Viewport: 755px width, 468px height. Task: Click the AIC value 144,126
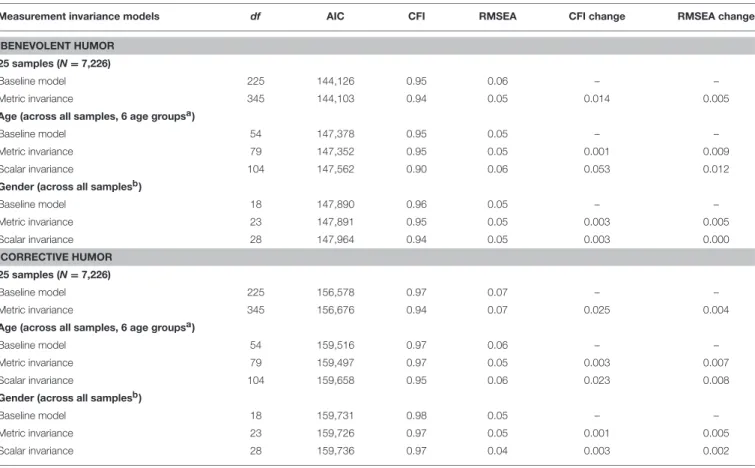tap(336, 81)
